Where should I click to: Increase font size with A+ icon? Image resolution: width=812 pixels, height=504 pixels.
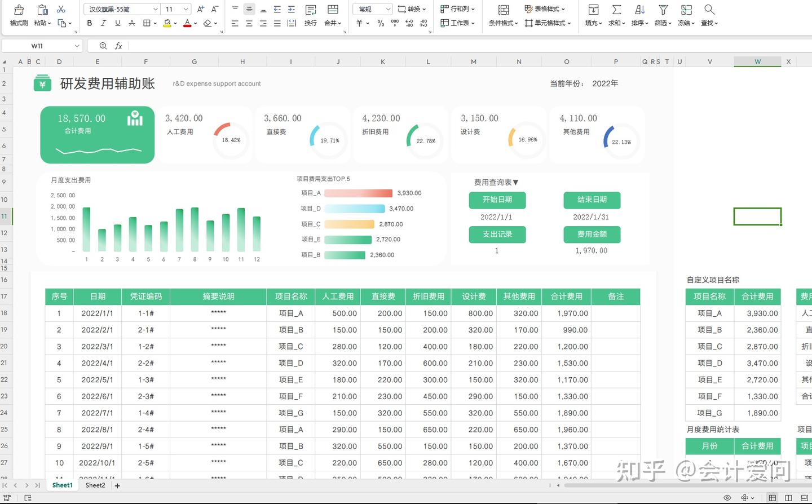tap(201, 9)
